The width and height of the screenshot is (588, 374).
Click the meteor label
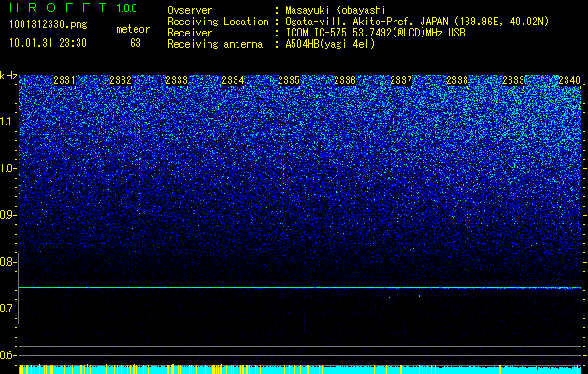(x=133, y=29)
